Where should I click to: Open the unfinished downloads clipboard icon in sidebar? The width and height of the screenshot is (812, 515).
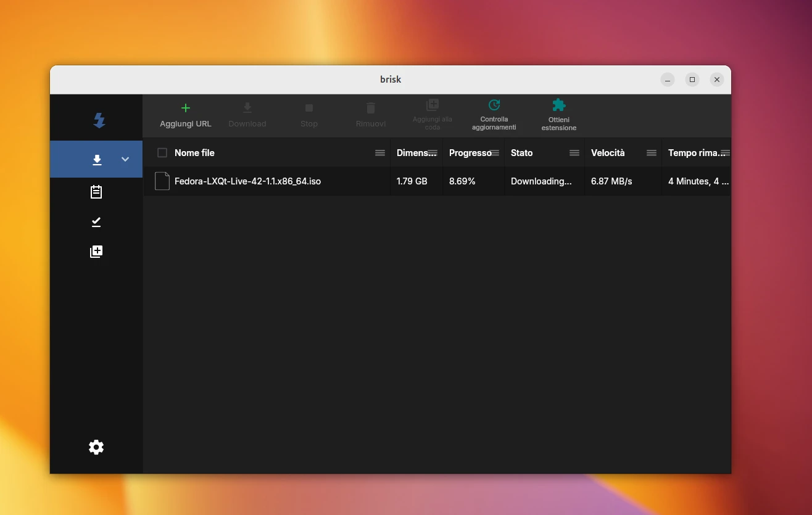click(x=96, y=192)
